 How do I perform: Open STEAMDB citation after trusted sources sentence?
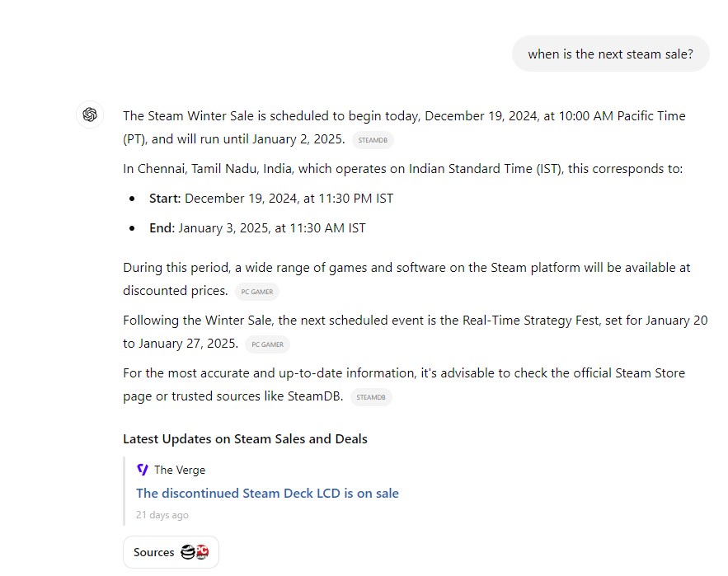click(370, 397)
